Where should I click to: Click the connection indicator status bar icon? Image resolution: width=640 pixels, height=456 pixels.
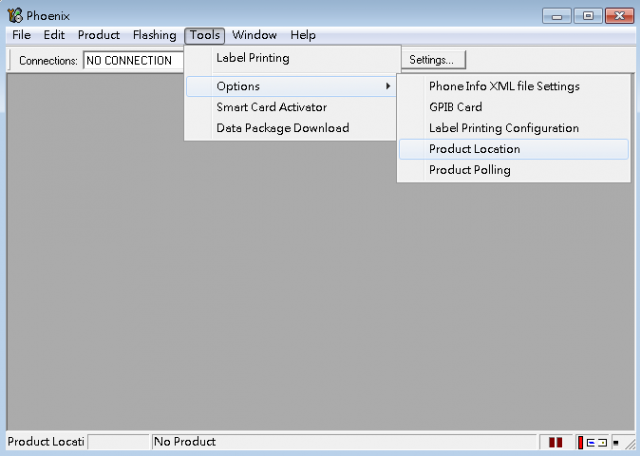pos(592,442)
